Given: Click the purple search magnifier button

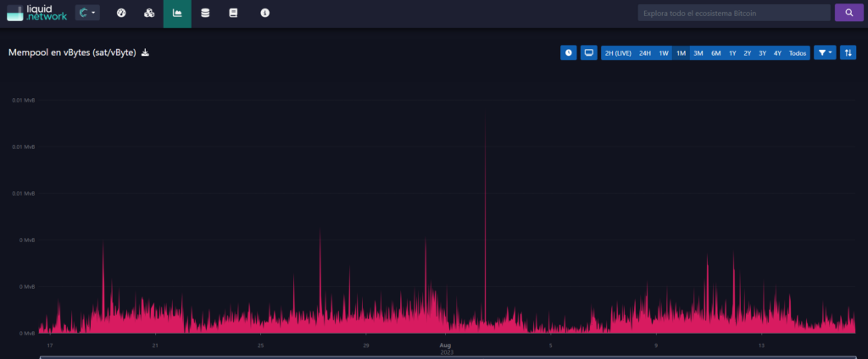Looking at the screenshot, I should point(849,13).
